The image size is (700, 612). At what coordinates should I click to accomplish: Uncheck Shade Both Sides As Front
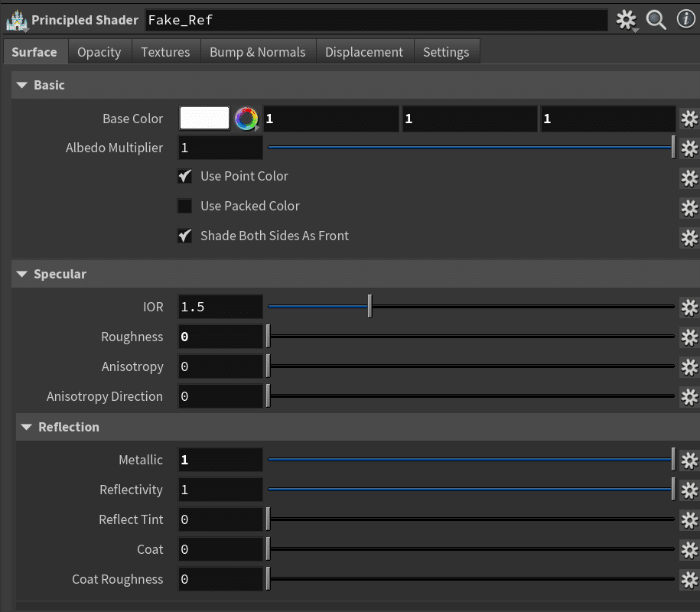coord(185,236)
